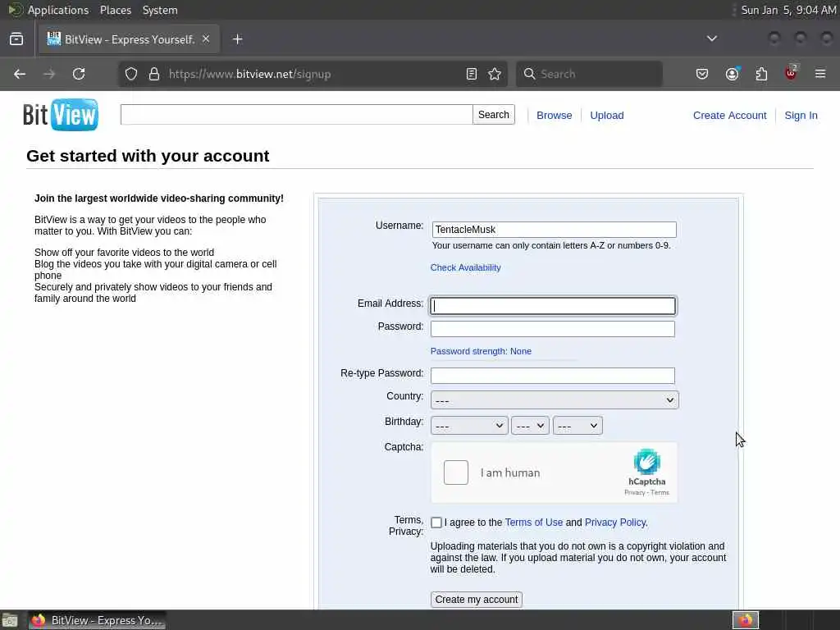Image resolution: width=840 pixels, height=630 pixels.
Task: Open the birthday year dropdown
Action: (x=577, y=426)
